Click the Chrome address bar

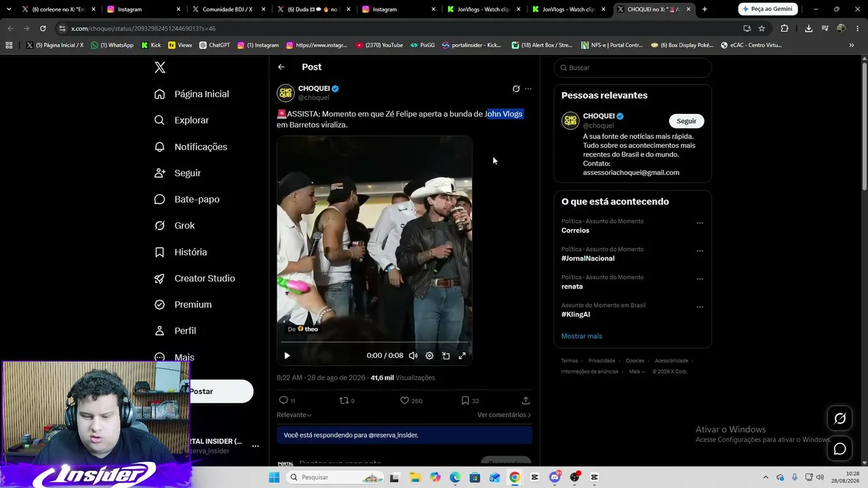coord(401,28)
